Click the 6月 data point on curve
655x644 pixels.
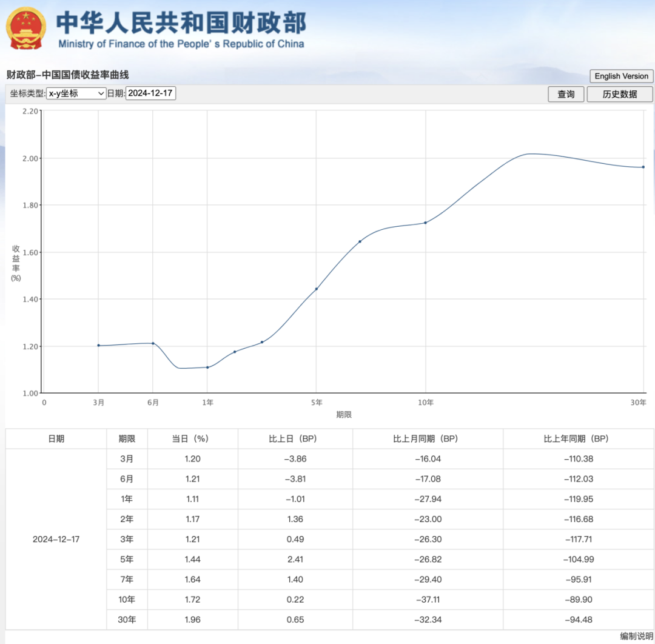click(153, 343)
